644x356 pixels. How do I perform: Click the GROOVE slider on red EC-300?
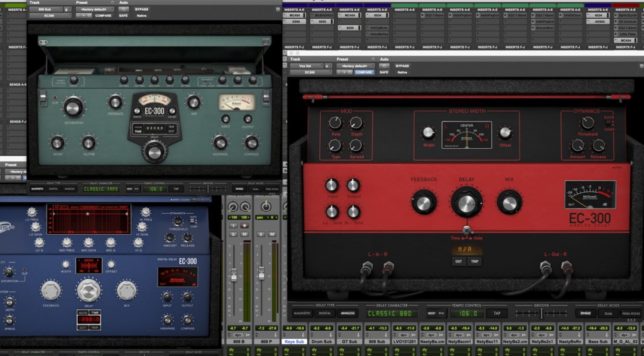542,313
